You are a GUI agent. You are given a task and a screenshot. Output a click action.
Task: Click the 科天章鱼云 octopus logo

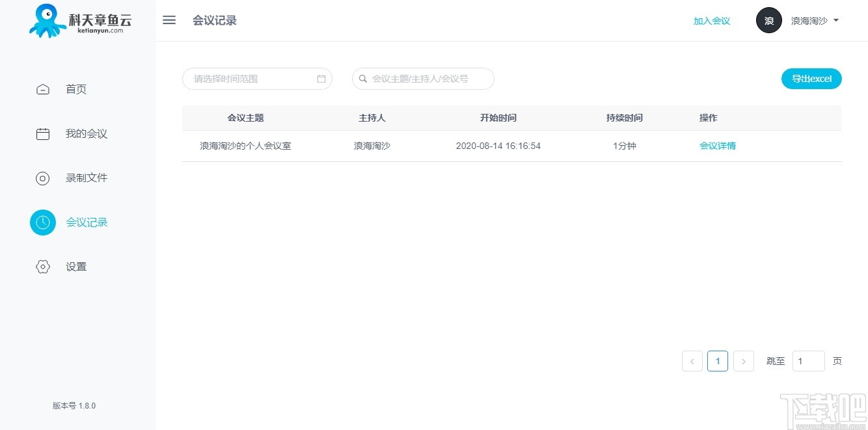46,20
